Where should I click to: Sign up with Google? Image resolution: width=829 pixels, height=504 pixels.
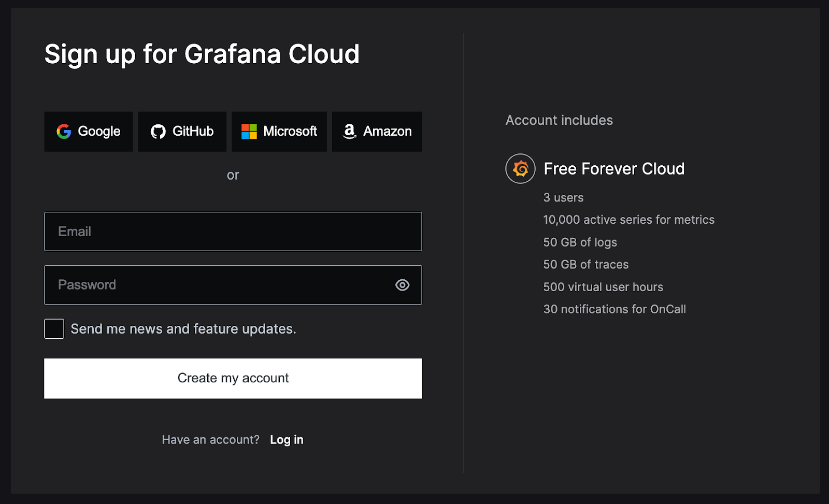88,132
